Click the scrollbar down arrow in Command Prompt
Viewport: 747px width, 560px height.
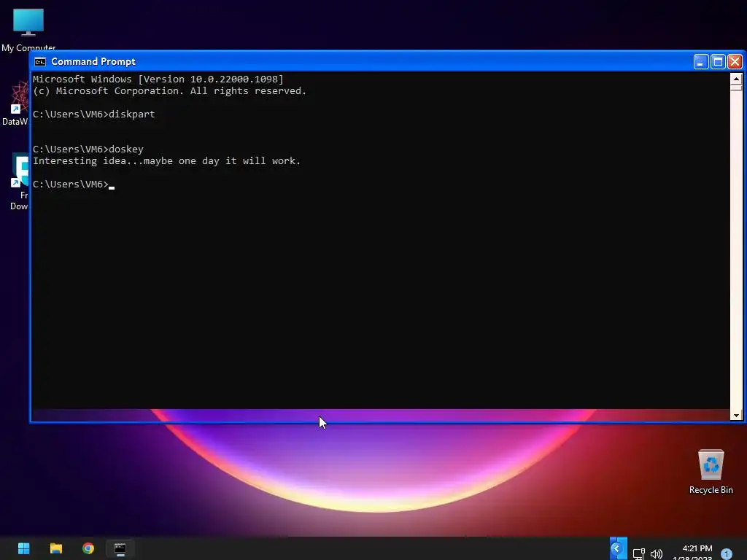click(736, 415)
